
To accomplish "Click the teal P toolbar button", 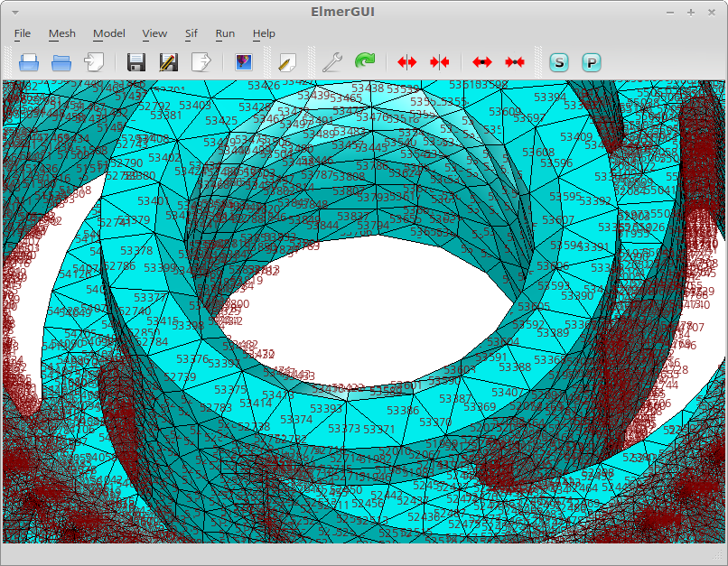I will pos(592,62).
